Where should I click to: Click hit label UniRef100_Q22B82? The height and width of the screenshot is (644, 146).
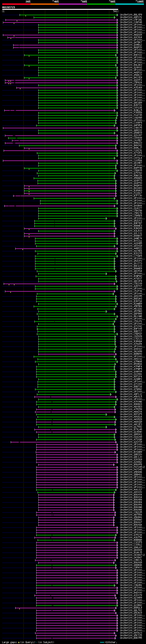pos(131,605)
